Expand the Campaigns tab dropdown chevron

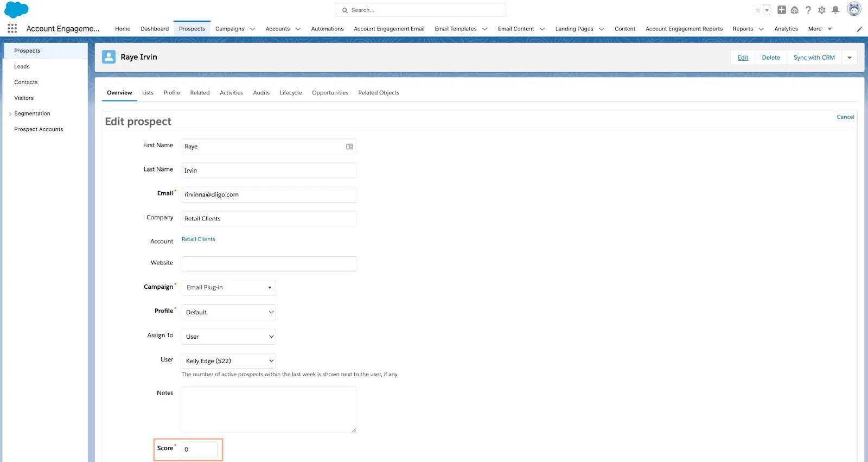pos(252,29)
